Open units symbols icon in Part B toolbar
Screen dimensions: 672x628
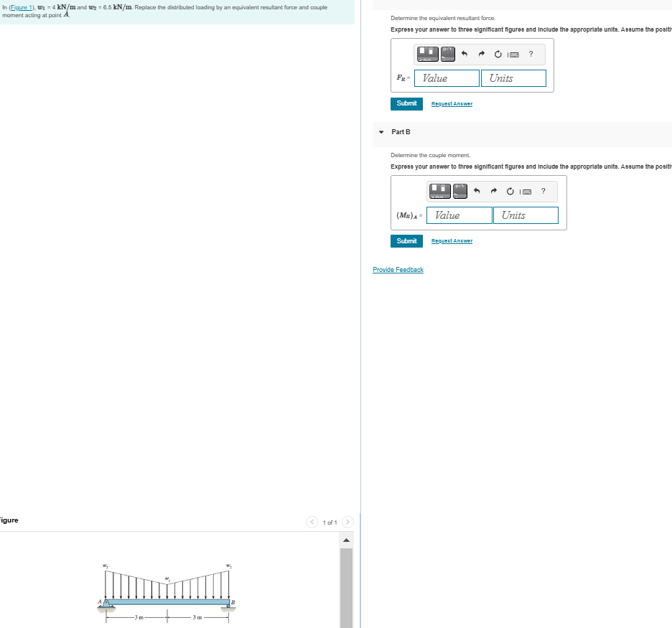[460, 191]
